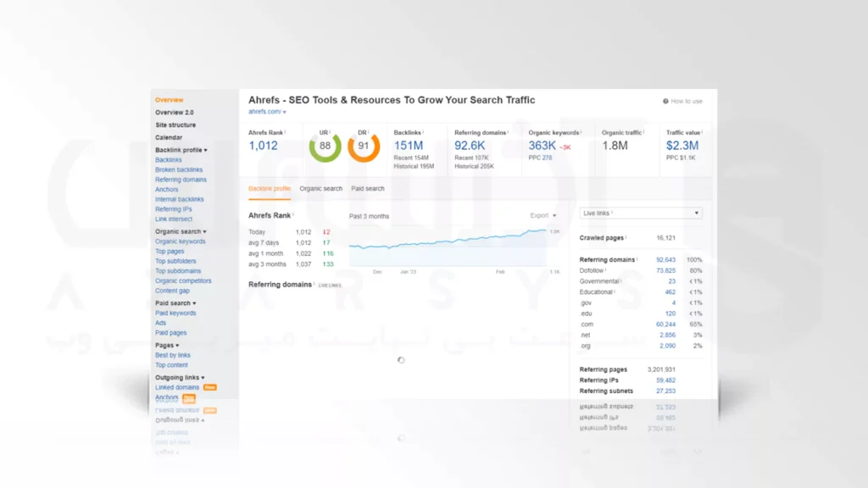Click the UR 88 gauge

[x=325, y=146]
